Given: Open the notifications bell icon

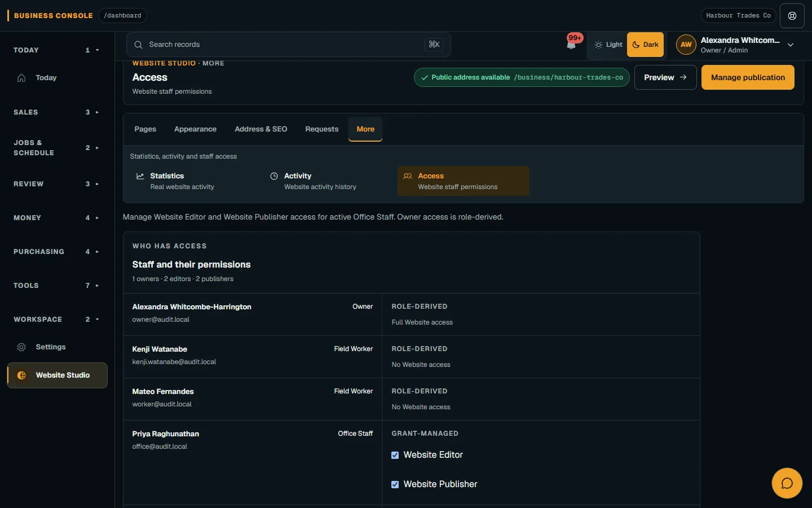Looking at the screenshot, I should pos(571,45).
